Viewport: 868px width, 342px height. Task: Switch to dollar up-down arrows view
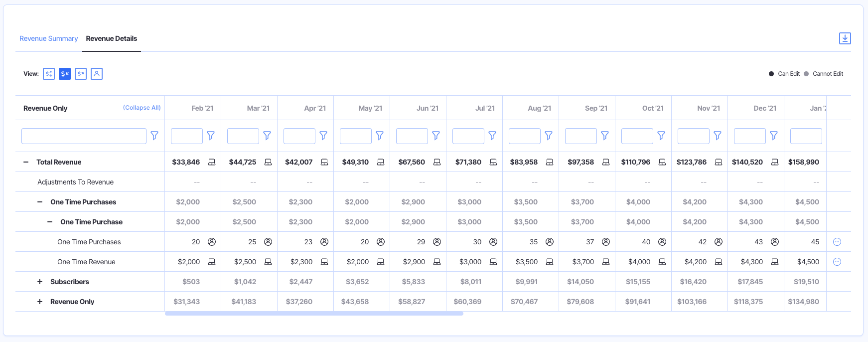49,74
